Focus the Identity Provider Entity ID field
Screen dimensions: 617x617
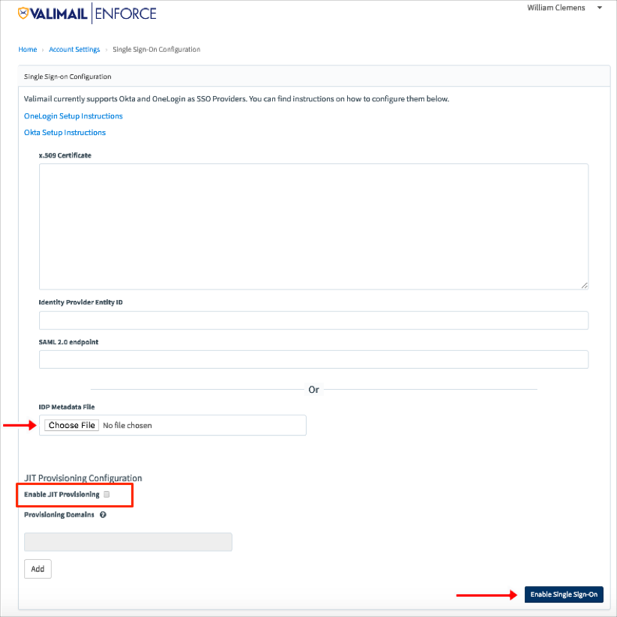point(313,320)
